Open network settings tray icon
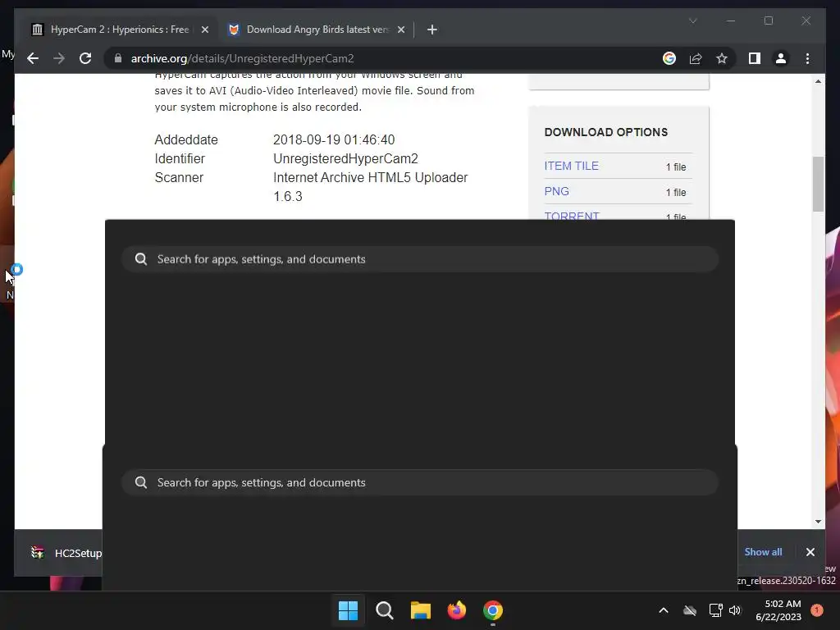The image size is (840, 630). coord(715,610)
